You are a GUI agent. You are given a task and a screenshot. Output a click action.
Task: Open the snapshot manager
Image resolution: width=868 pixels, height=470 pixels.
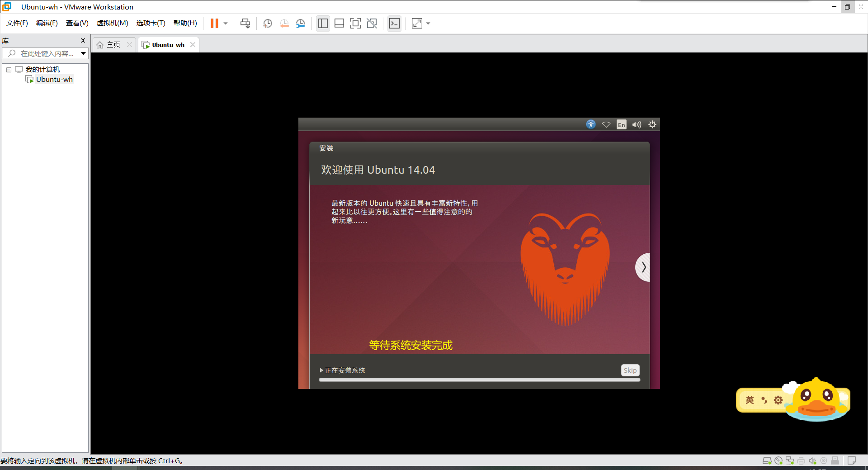point(301,24)
